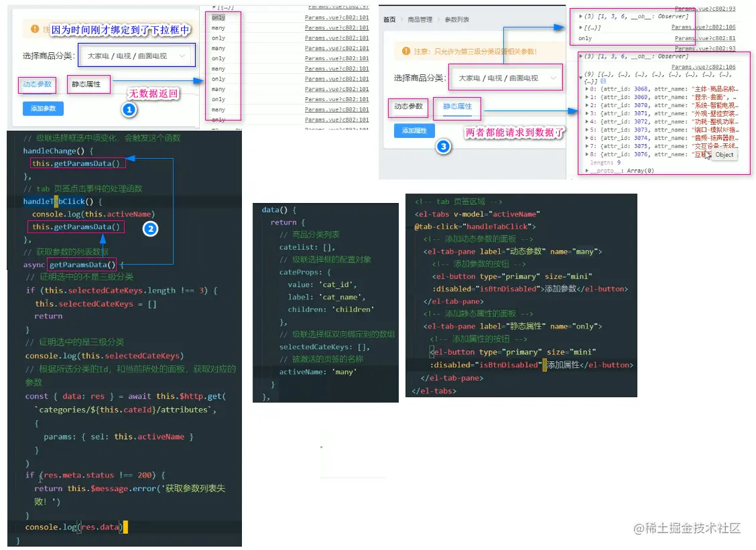Click value: 'cat_id' property line
756x550 pixels.
pos(322,285)
